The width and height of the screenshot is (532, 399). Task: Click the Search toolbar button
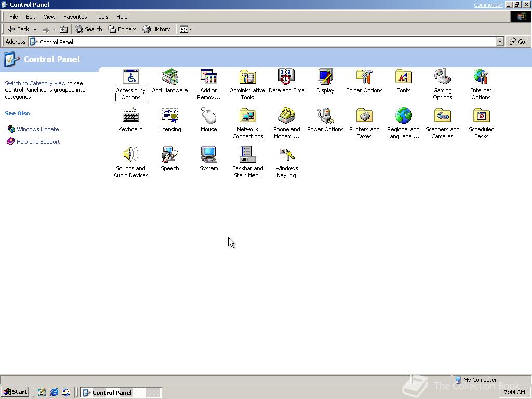click(88, 29)
